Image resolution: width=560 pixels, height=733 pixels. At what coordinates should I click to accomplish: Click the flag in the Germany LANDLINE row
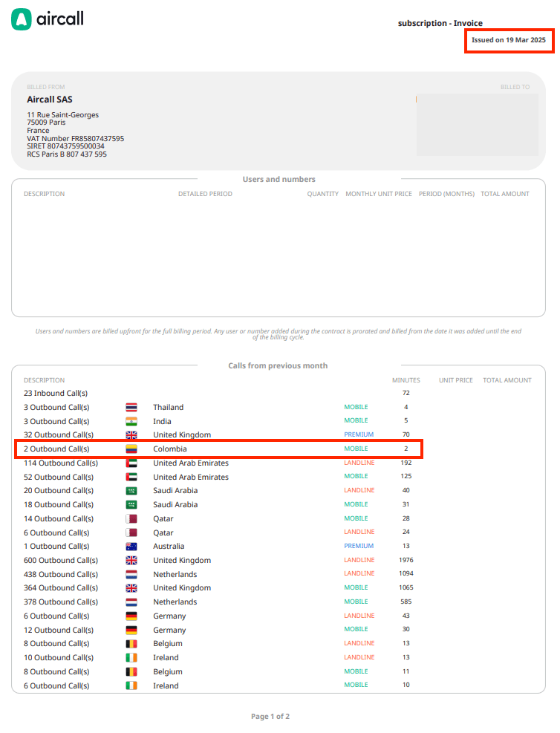point(131,616)
